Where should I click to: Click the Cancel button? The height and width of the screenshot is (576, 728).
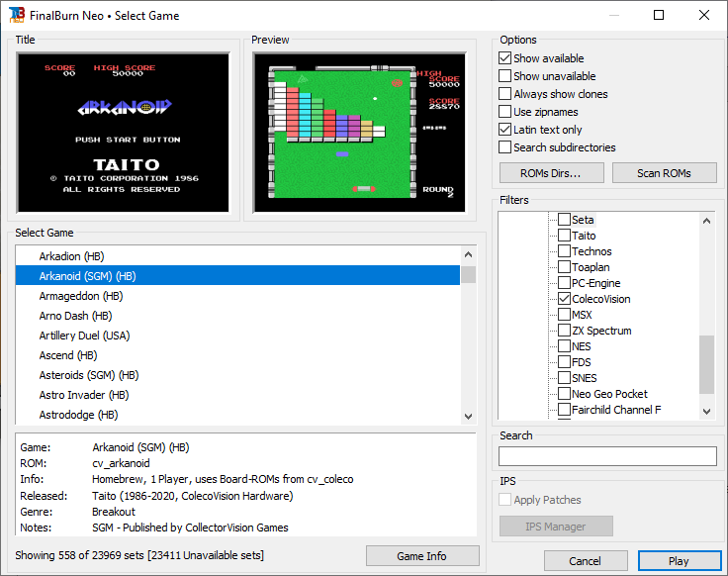(586, 561)
